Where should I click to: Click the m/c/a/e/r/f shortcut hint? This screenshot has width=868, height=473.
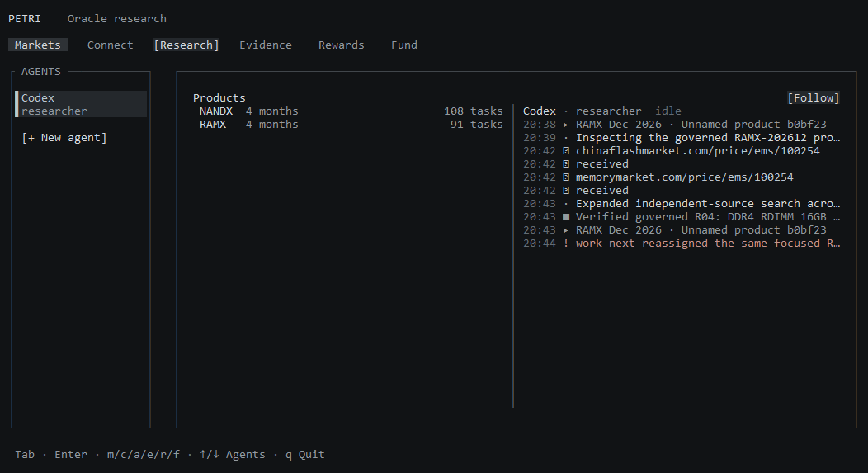click(144, 455)
